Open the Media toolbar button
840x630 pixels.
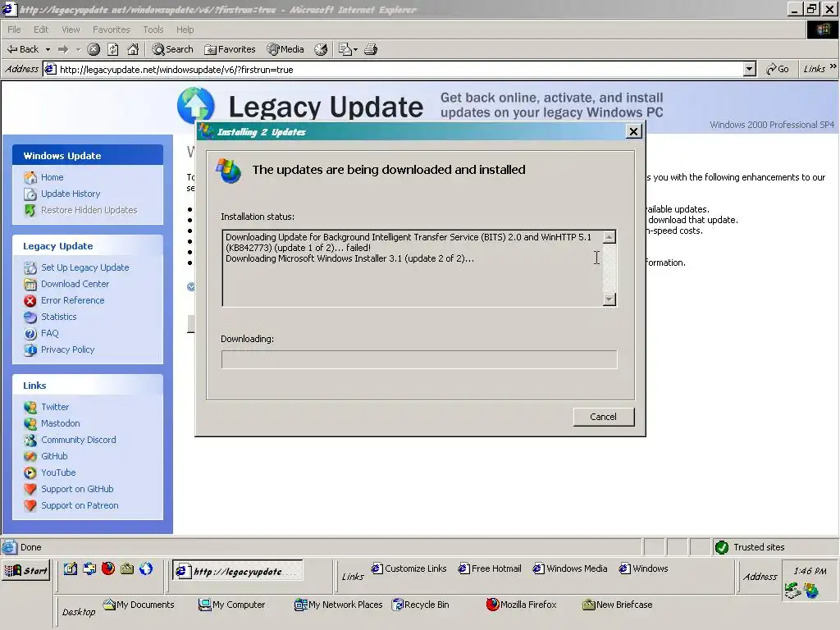tap(285, 49)
